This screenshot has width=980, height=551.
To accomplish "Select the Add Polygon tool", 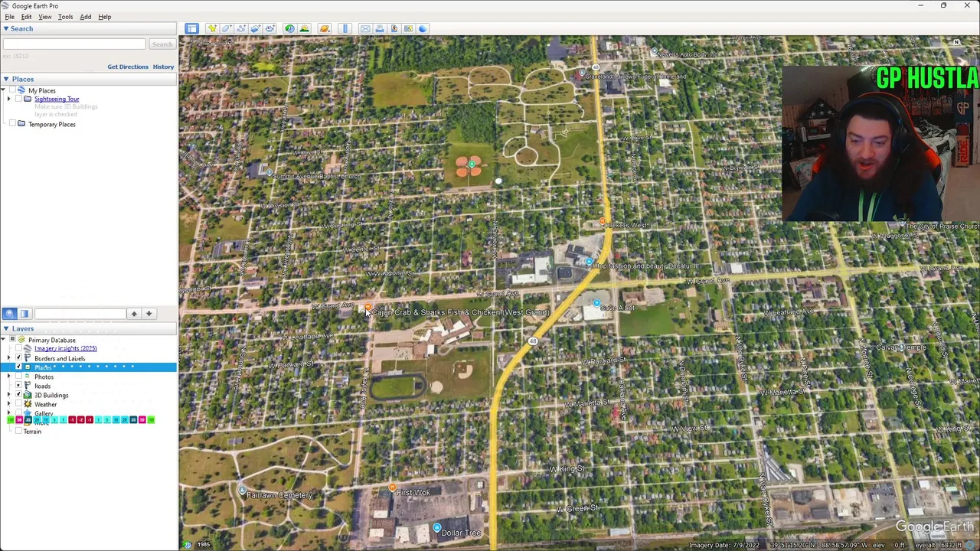I will point(227,28).
